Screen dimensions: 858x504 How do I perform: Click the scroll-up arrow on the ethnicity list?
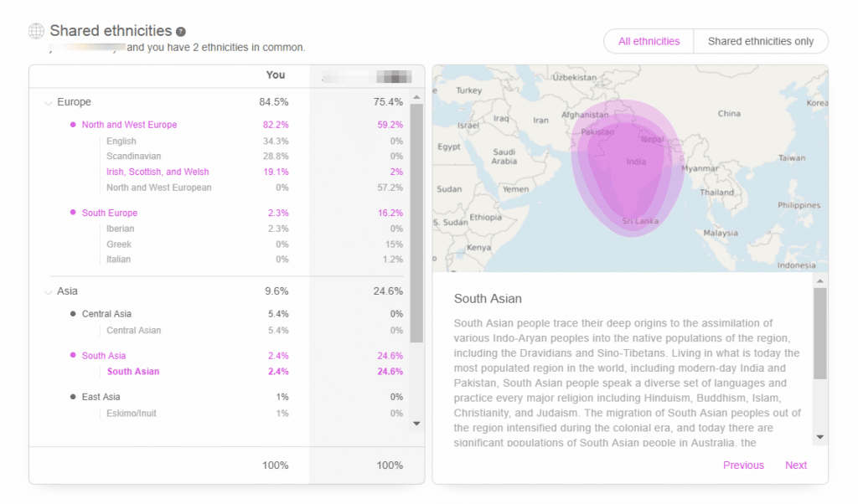(x=416, y=98)
